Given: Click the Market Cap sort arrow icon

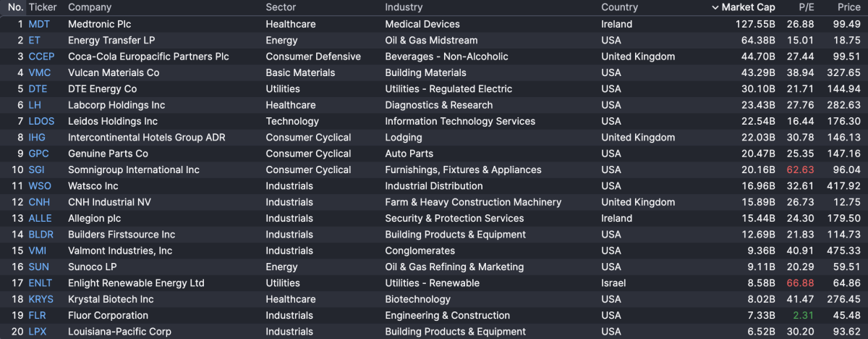Looking at the screenshot, I should [x=715, y=7].
